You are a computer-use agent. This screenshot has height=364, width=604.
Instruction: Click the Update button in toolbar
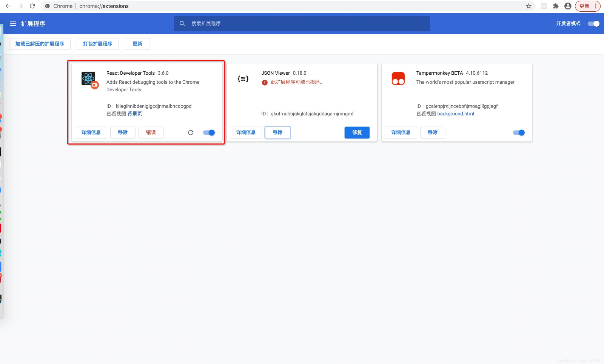(137, 44)
